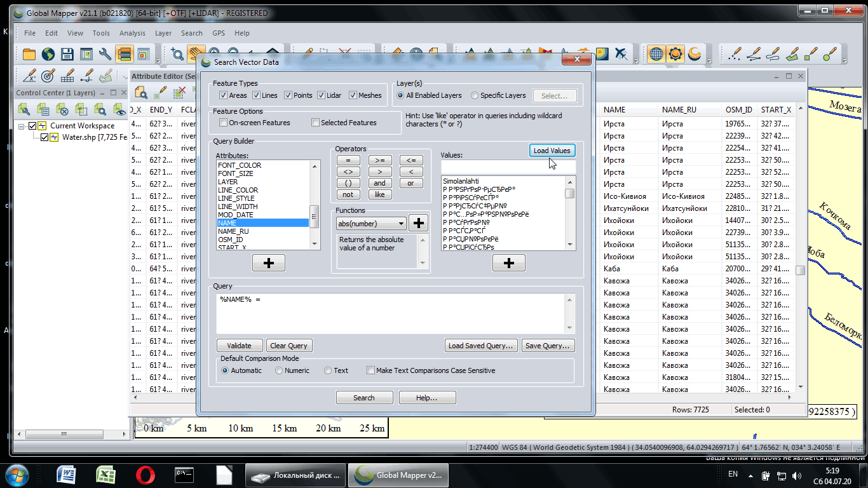Open the Layer menu
This screenshot has width=868, height=488.
(x=163, y=33)
